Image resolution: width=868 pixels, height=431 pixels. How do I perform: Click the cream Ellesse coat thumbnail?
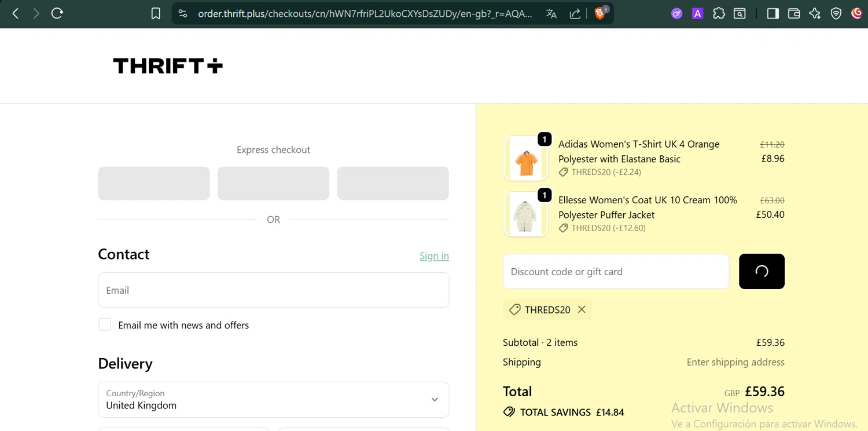point(525,214)
